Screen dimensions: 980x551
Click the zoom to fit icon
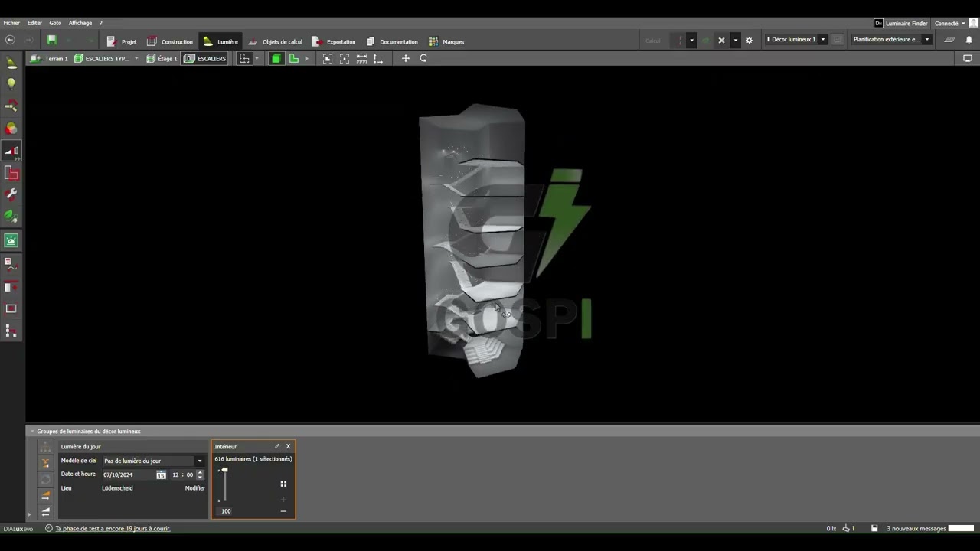click(x=328, y=58)
